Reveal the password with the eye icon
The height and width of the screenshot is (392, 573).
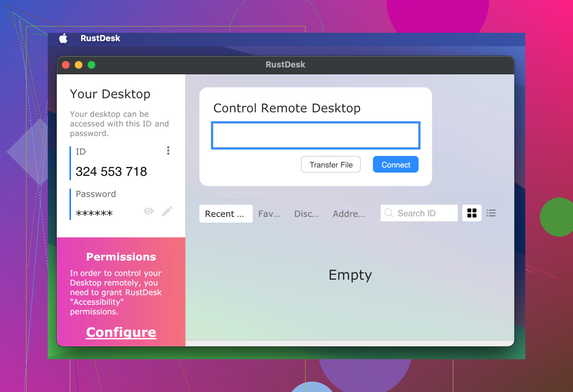[x=148, y=211]
